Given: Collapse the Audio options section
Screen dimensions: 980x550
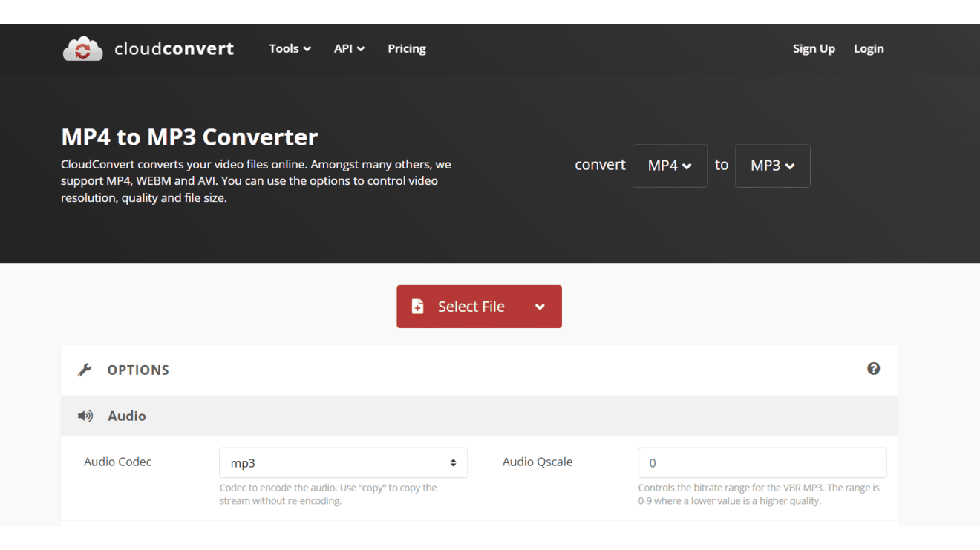Looking at the screenshot, I should tap(126, 416).
